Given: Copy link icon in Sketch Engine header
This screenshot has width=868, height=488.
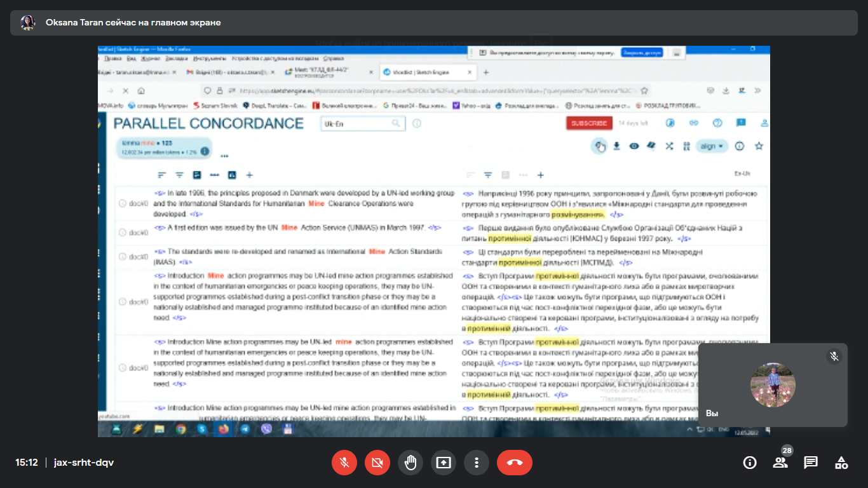Looking at the screenshot, I should (x=694, y=123).
